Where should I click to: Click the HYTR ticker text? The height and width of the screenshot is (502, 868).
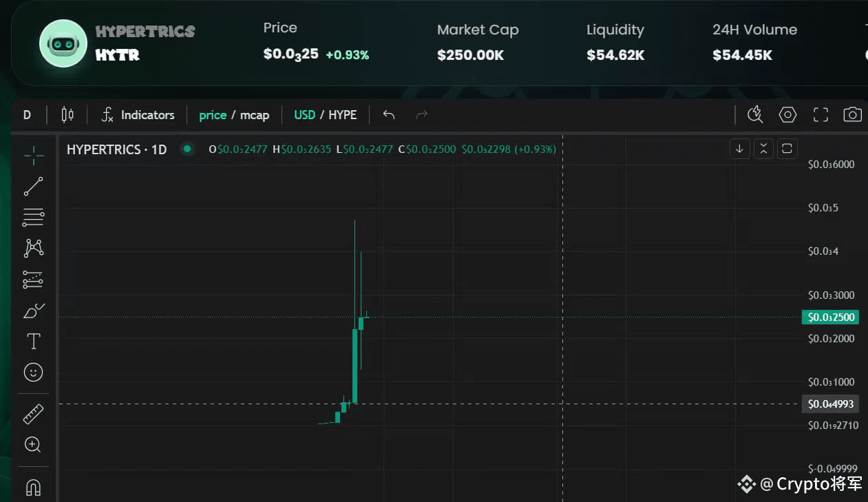click(x=118, y=55)
